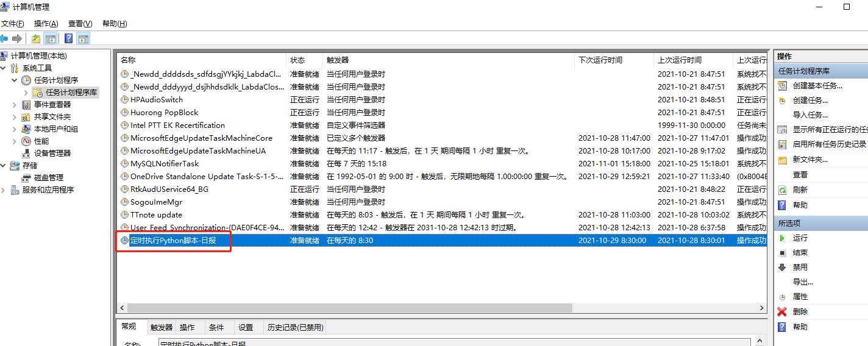This screenshot has width=868, height=346.
Task: Switch to the 操作 tab in details
Action: click(188, 328)
